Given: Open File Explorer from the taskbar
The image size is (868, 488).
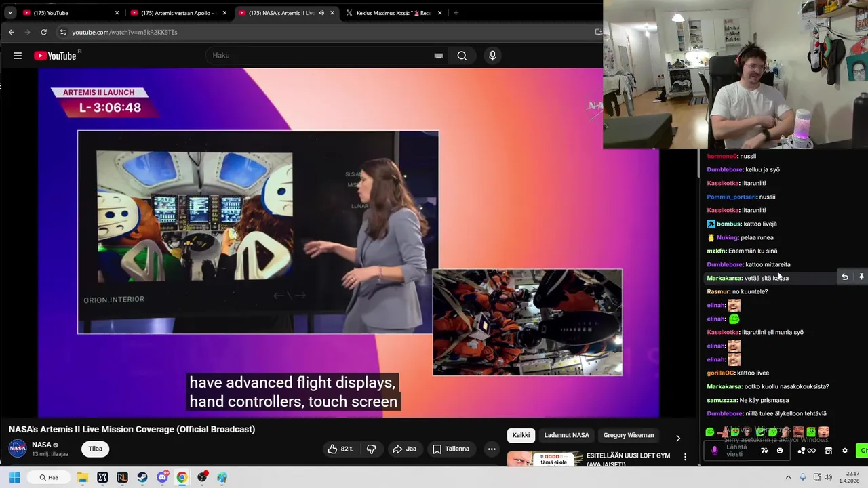Looking at the screenshot, I should click(x=82, y=477).
